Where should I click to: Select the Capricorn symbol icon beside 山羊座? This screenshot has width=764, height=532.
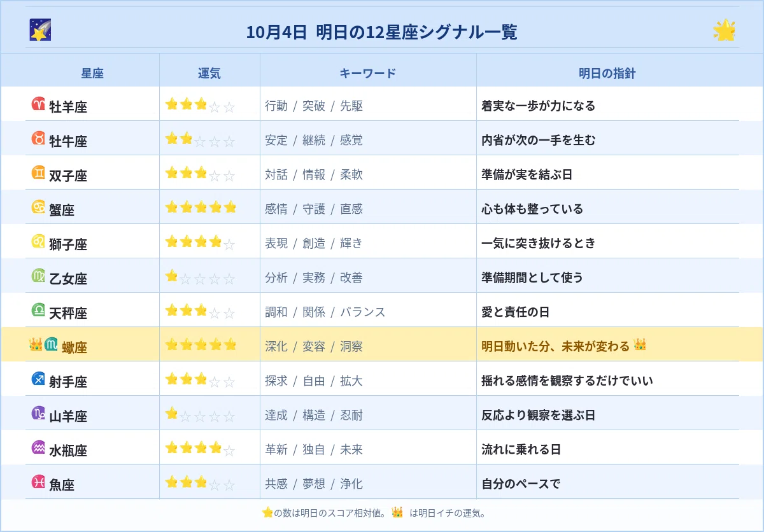click(x=38, y=413)
